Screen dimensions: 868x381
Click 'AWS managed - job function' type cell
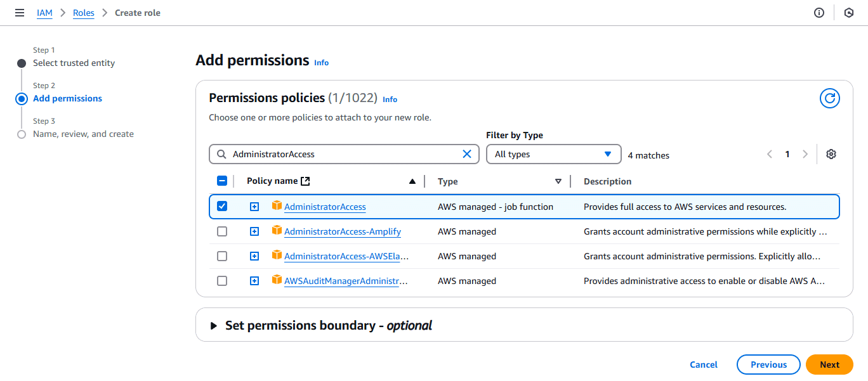[496, 207]
